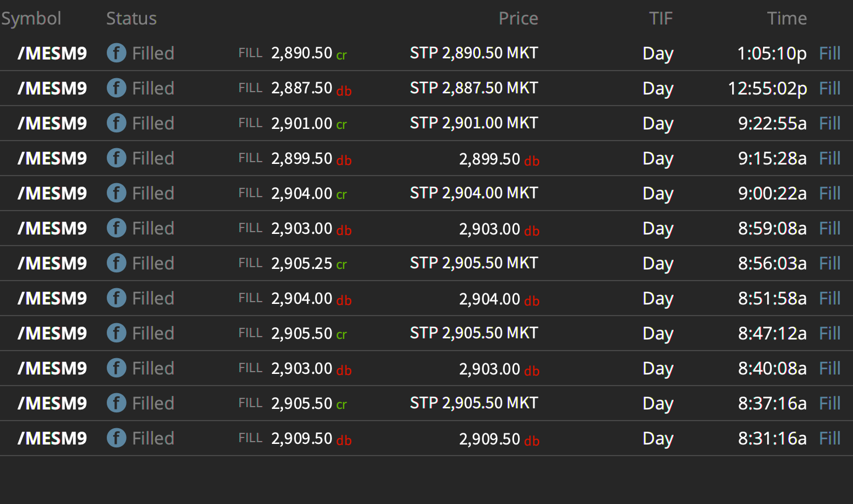Open the Fill link for the 8:37:16a order
The image size is (853, 504).
[830, 403]
